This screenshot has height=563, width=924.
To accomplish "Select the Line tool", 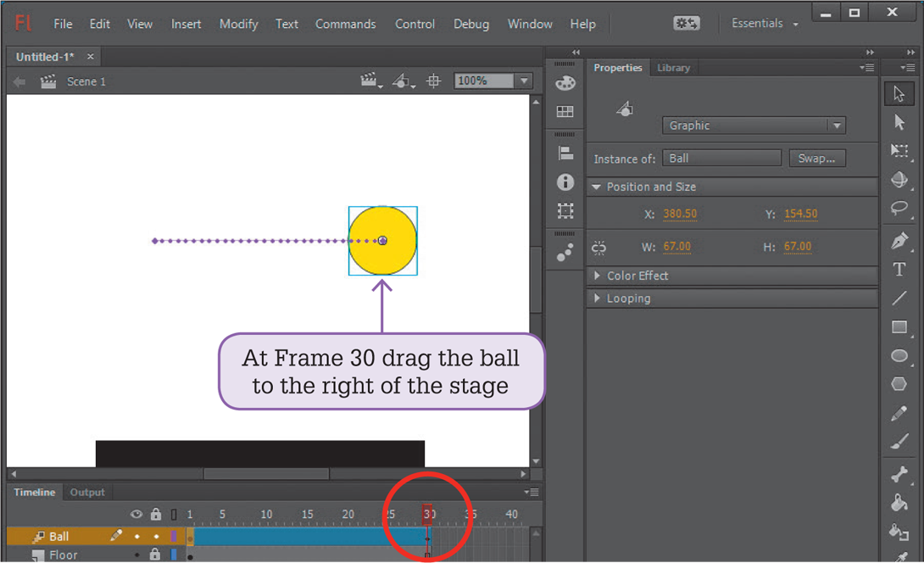I will [899, 298].
